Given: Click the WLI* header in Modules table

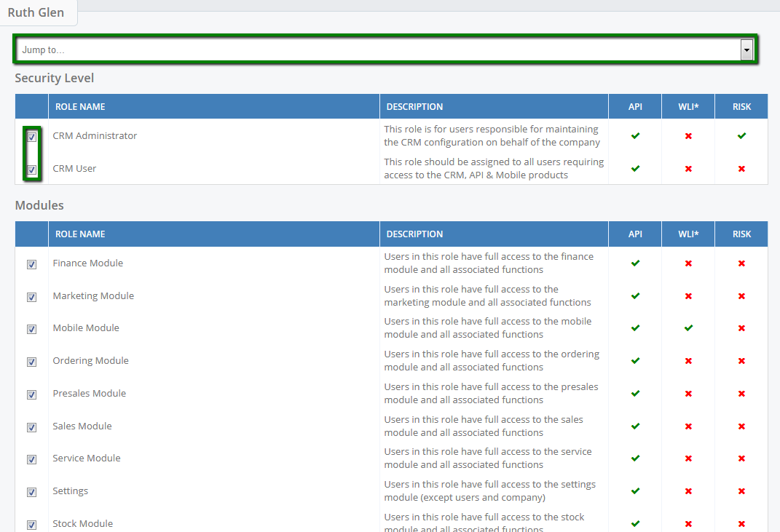Looking at the screenshot, I should point(688,234).
